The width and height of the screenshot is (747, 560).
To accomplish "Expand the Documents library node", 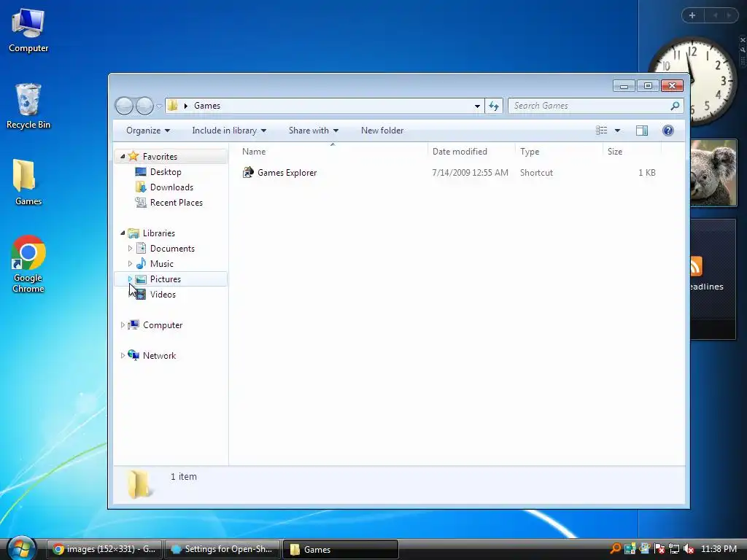I will tap(130, 248).
